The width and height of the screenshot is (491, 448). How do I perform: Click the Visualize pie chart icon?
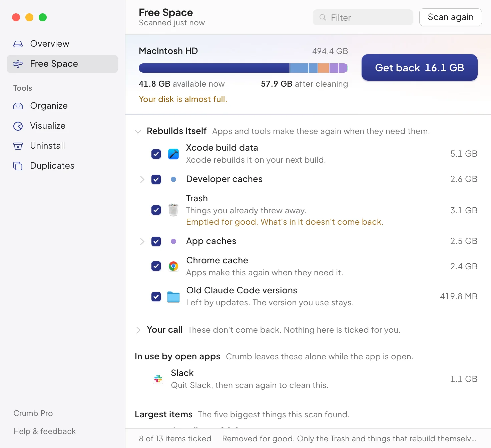18,126
